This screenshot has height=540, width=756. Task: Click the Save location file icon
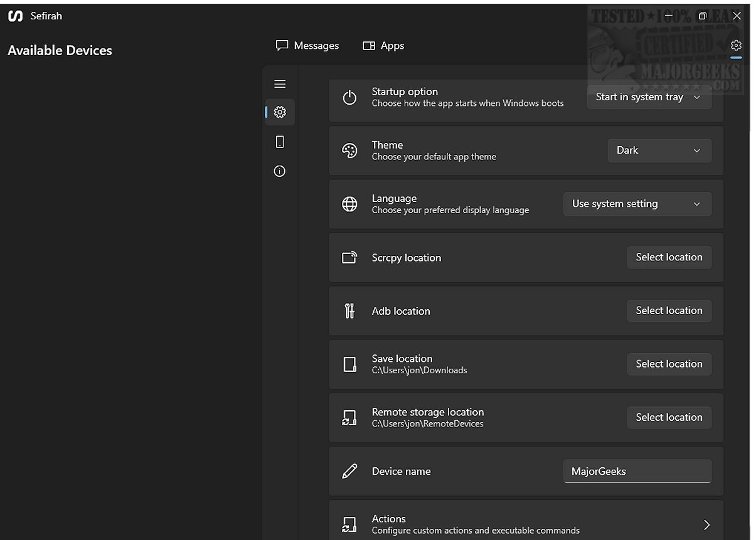(x=349, y=364)
